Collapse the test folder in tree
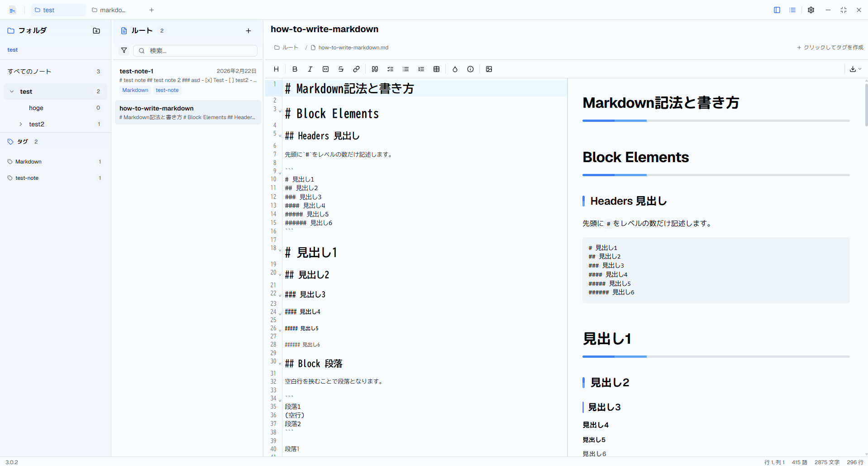This screenshot has height=466, width=868. [12, 91]
